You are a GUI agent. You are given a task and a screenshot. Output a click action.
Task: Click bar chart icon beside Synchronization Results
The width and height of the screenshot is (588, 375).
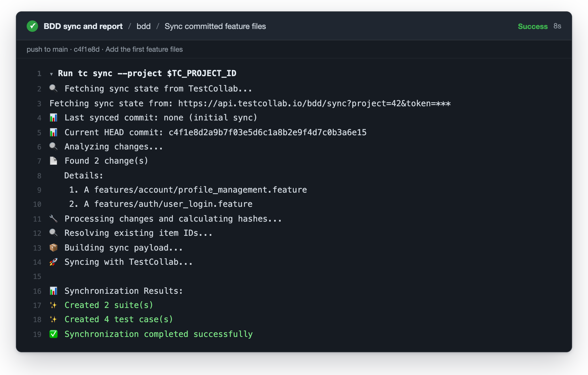click(53, 291)
